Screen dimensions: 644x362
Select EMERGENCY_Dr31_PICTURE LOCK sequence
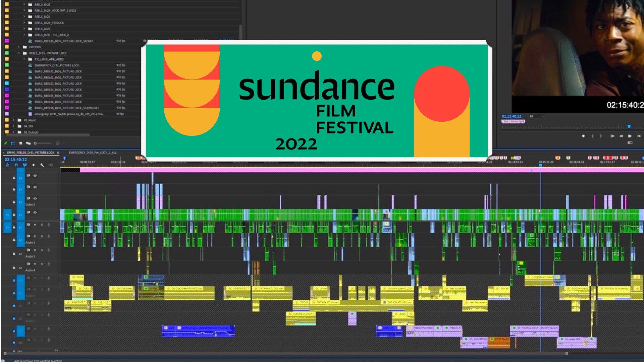[x=57, y=65]
